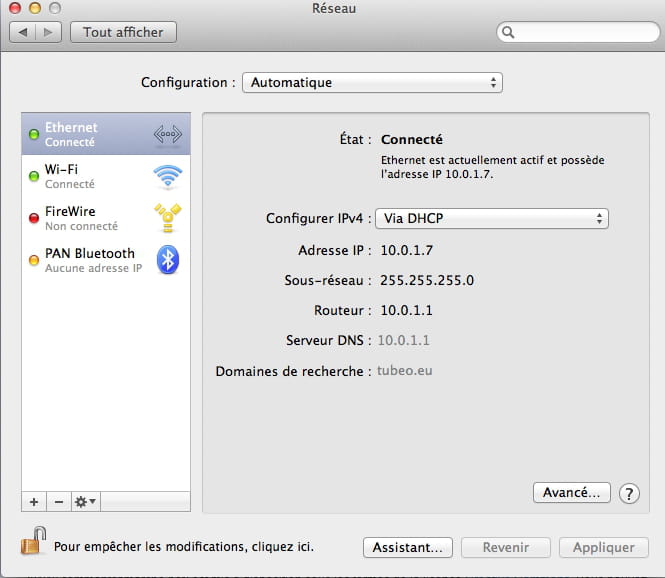
Task: Click the red status dot next to FireWire
Action: (x=34, y=218)
